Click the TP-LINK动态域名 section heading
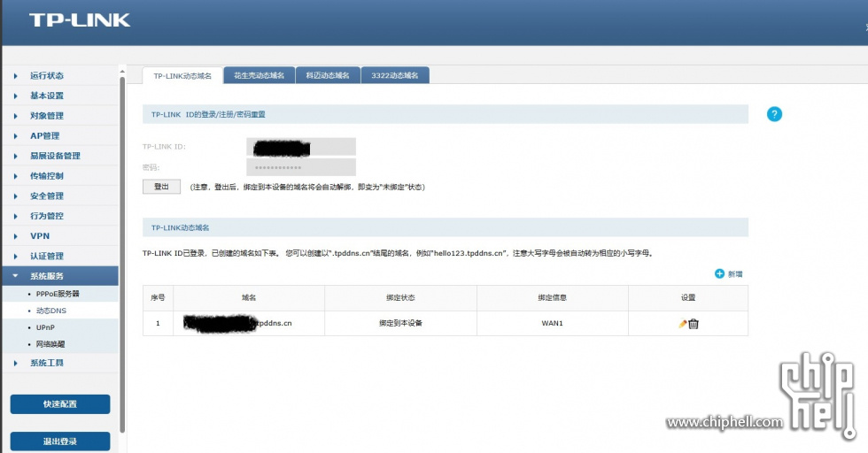This screenshot has height=453, width=868. point(181,227)
